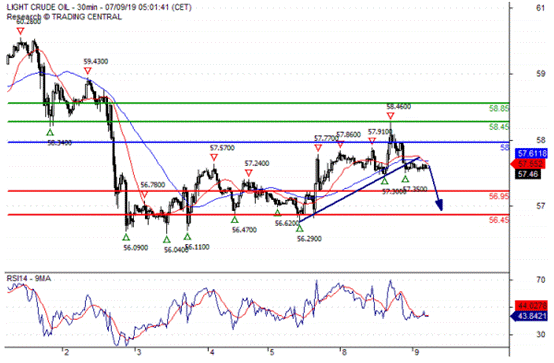Image resolution: width=554 pixels, height=363 pixels.
Task: Click the red marker under 57.2400
Action: click(x=249, y=173)
